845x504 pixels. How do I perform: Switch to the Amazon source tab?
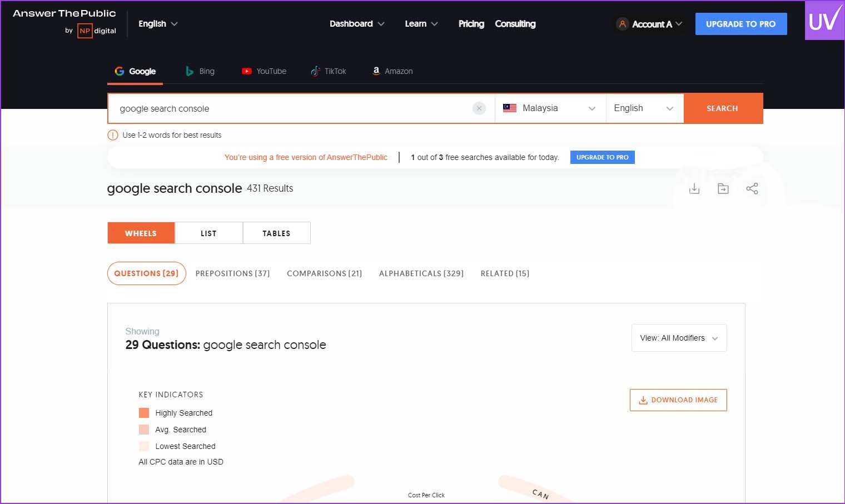[392, 71]
